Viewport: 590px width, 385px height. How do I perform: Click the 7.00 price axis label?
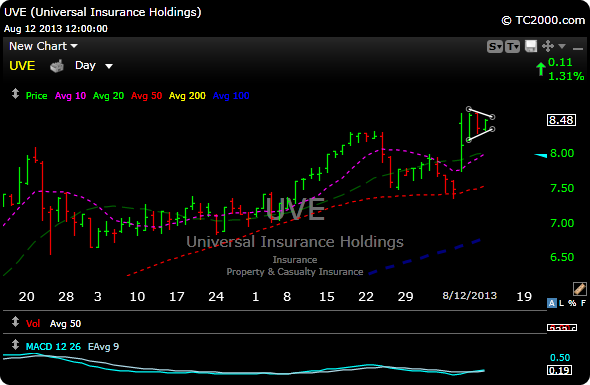(x=562, y=223)
